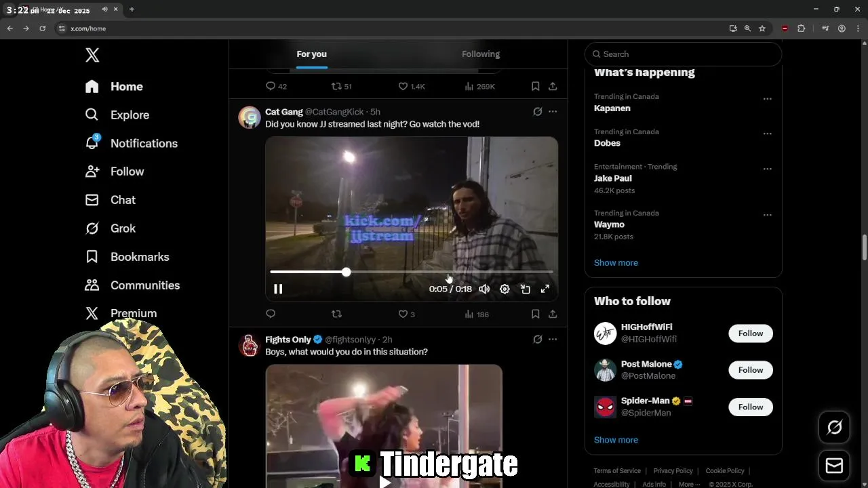Click the page vertical scrollbar
Image resolution: width=868 pixels, height=488 pixels.
[x=864, y=248]
